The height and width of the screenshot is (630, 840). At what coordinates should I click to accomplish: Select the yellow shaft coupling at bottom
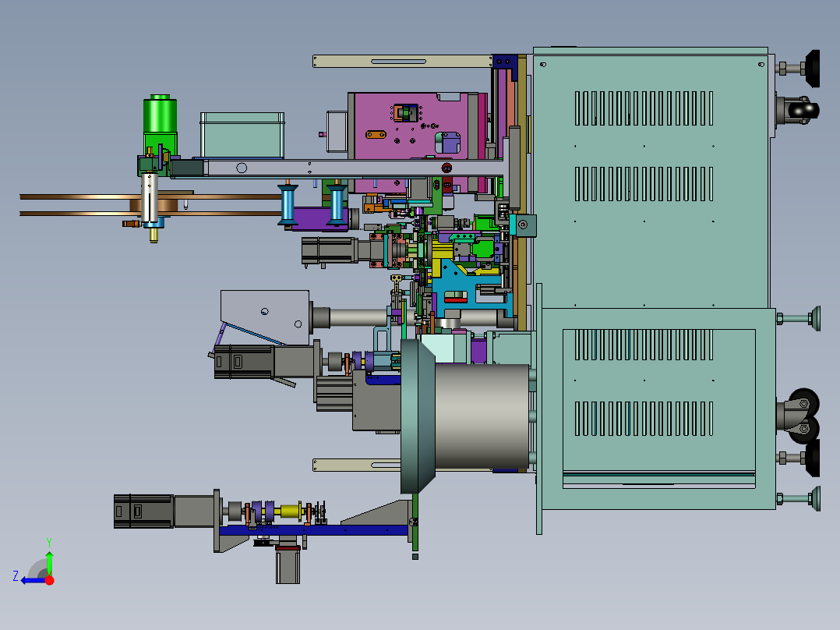(291, 511)
